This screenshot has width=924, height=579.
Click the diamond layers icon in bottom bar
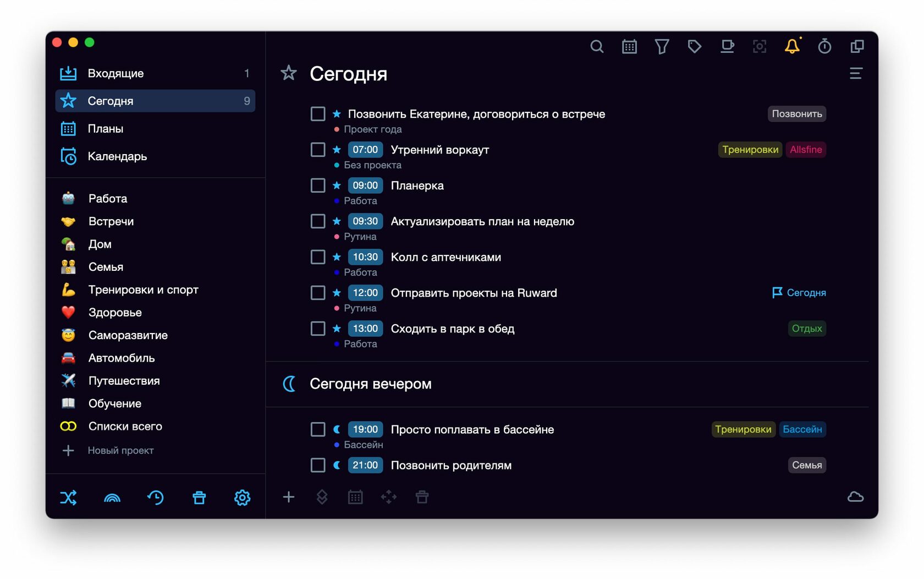(322, 497)
